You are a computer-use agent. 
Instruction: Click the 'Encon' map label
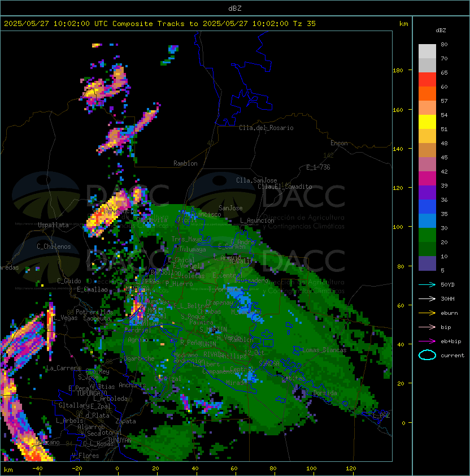click(x=339, y=143)
